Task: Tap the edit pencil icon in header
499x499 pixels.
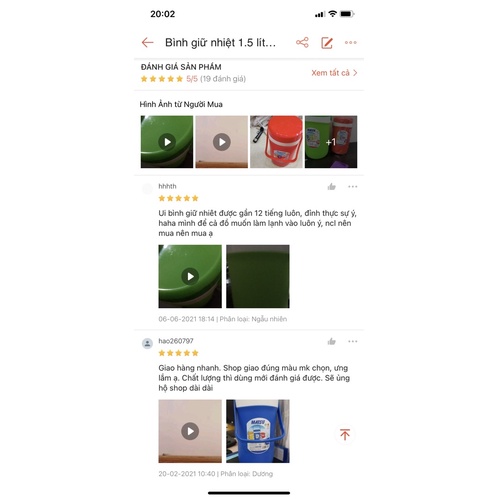Action: click(327, 43)
